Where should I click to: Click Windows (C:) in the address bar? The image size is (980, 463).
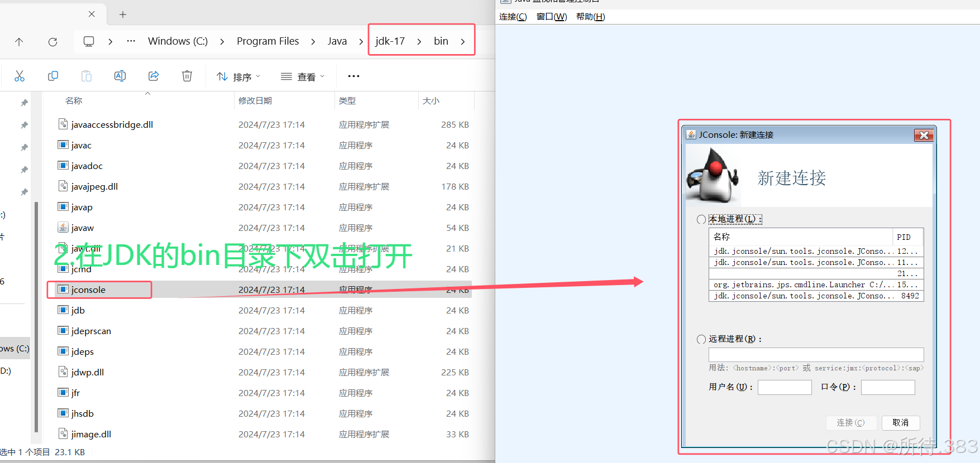coord(178,41)
